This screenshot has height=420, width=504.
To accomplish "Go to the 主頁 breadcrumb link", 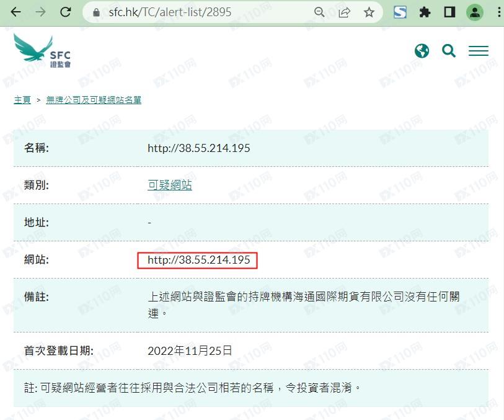I will (x=22, y=100).
